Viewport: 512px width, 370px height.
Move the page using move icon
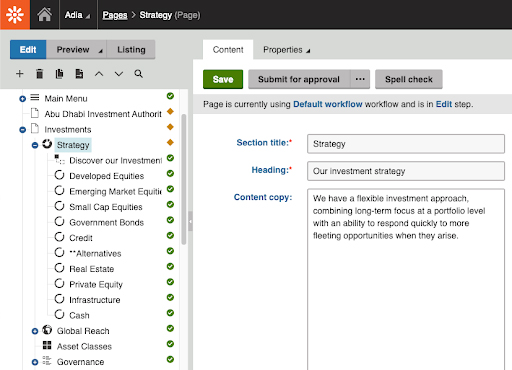[79, 74]
